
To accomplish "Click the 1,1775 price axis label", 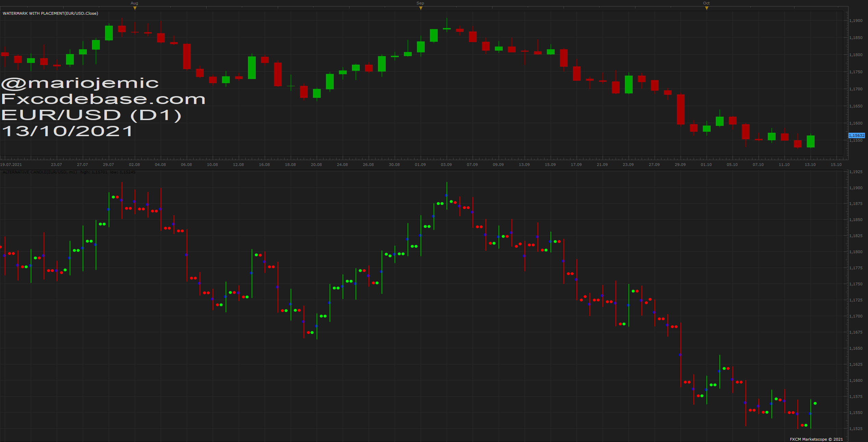I will point(856,268).
